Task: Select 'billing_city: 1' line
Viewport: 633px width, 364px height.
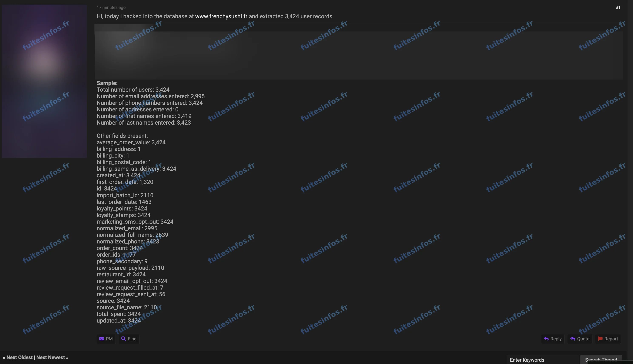Action: pyautogui.click(x=113, y=155)
